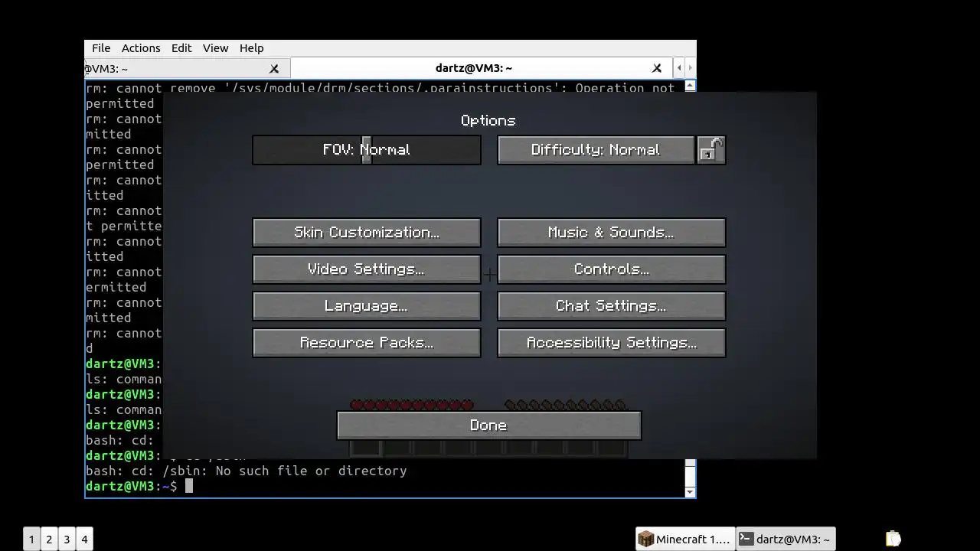Open the terminal View menu
980x551 pixels.
pyautogui.click(x=215, y=48)
